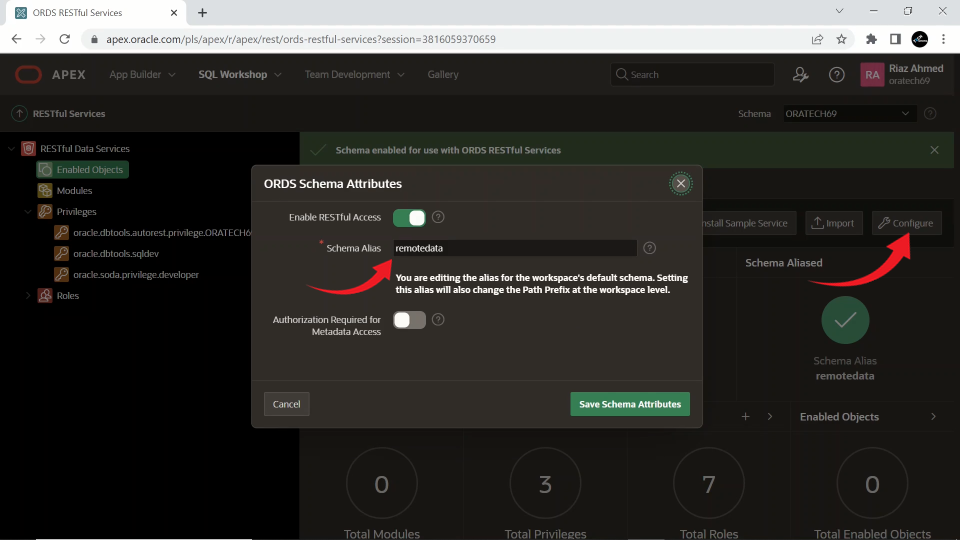
Task: Click the browser address bar URL
Action: tap(301, 39)
